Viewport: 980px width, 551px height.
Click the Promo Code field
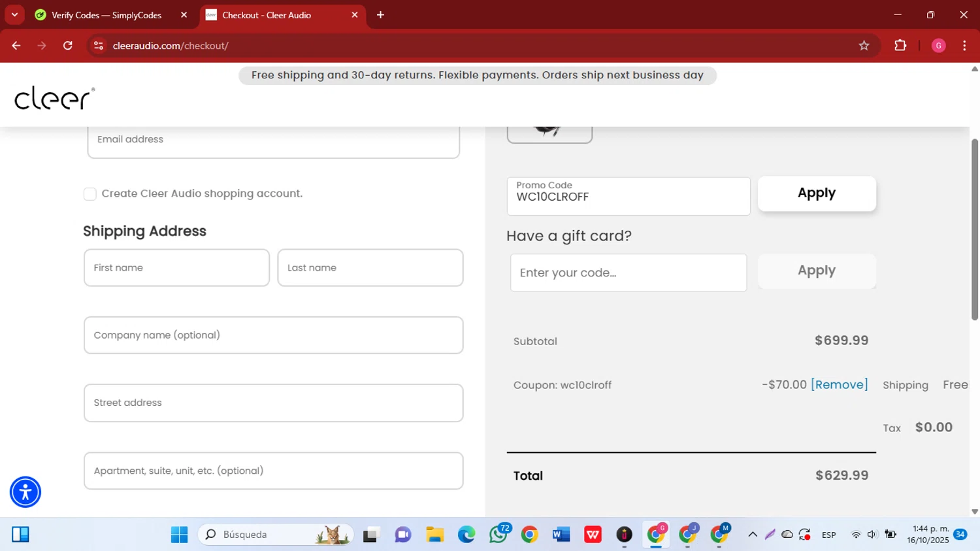click(x=629, y=196)
